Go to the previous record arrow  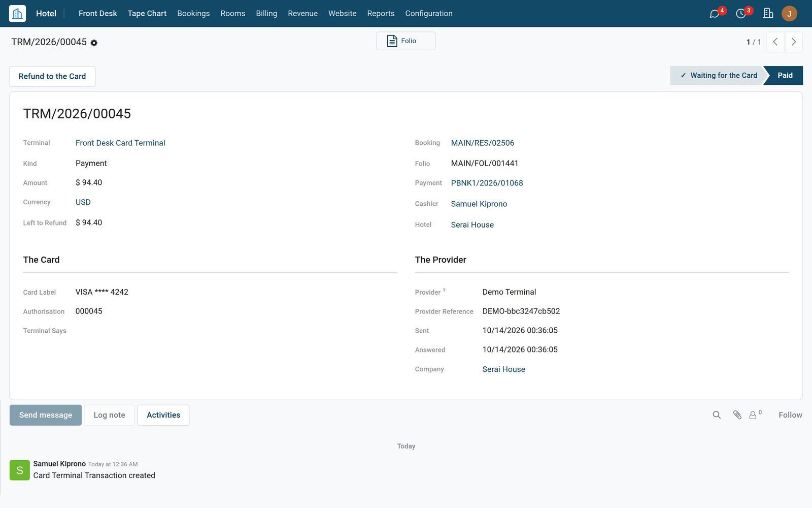(x=775, y=42)
